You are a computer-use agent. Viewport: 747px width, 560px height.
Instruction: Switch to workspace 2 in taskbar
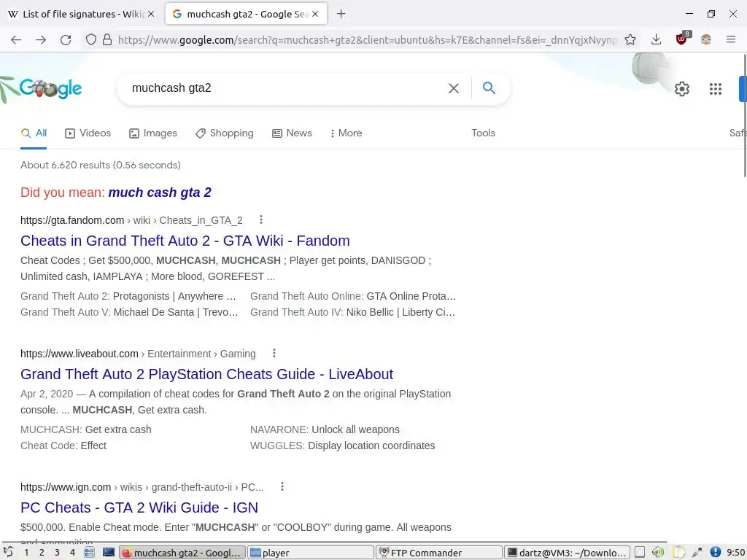[42, 553]
